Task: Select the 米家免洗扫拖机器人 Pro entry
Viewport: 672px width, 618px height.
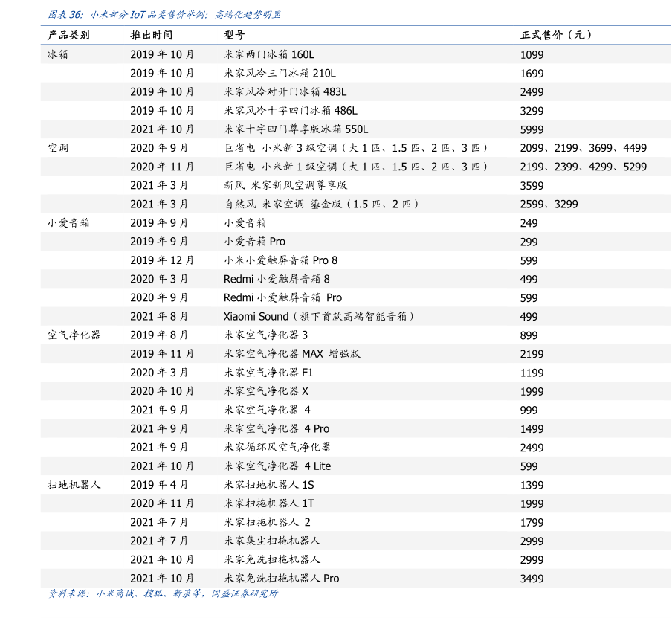Action: 281,578
